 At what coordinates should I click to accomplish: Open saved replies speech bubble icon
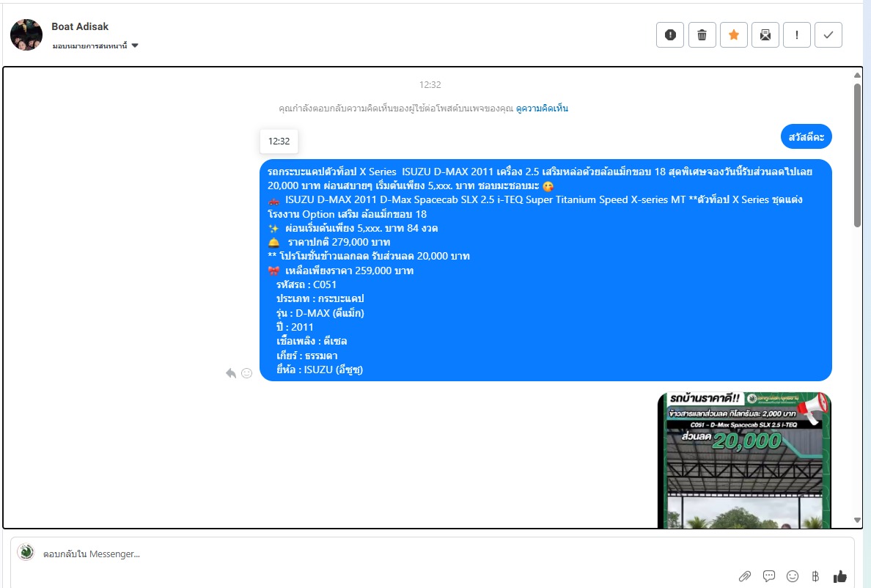tap(769, 576)
